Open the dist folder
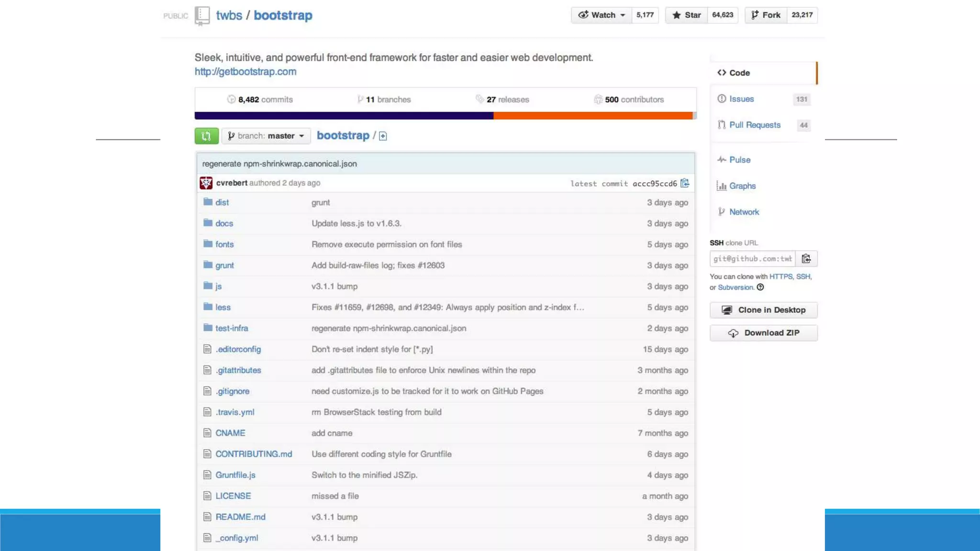This screenshot has width=980, height=551. point(222,202)
